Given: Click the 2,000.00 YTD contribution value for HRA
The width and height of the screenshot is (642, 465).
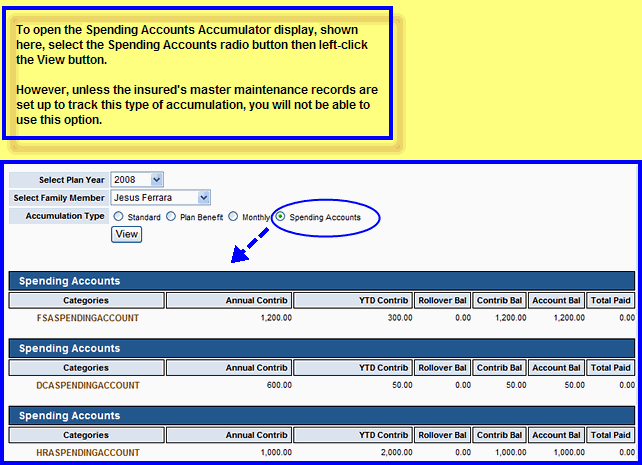Looking at the screenshot, I should pos(390,452).
